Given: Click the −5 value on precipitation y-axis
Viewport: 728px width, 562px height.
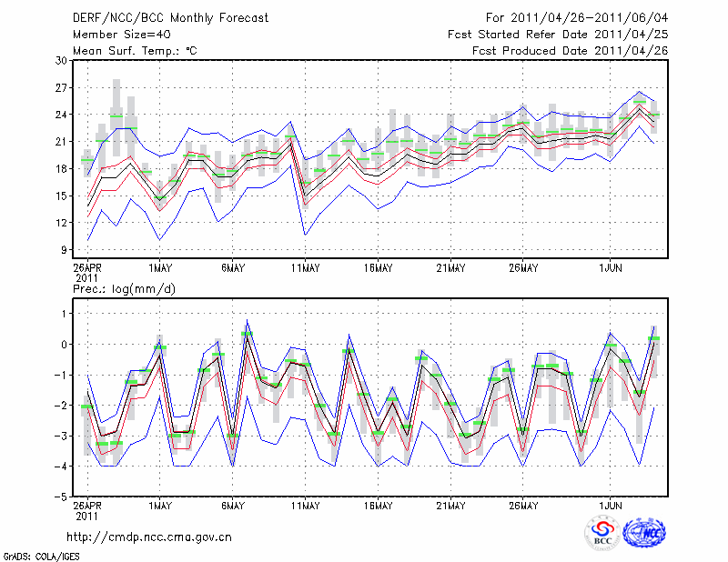Looking at the screenshot, I should [x=62, y=497].
